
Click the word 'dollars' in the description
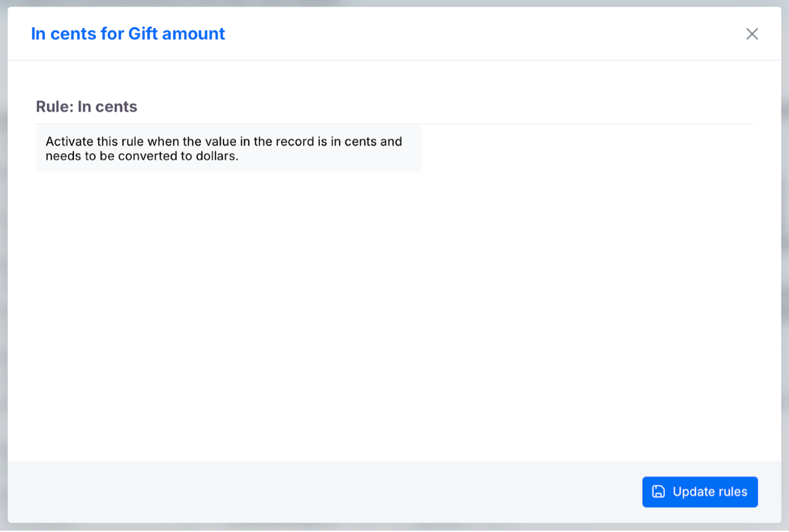(216, 156)
